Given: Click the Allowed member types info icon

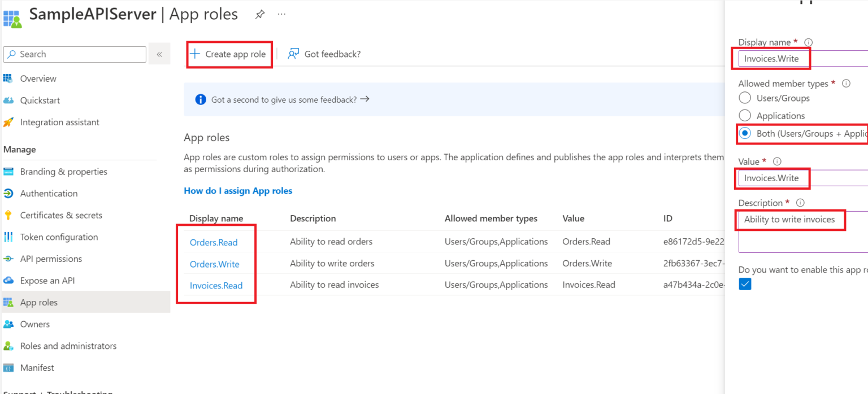Looking at the screenshot, I should pyautogui.click(x=846, y=84).
